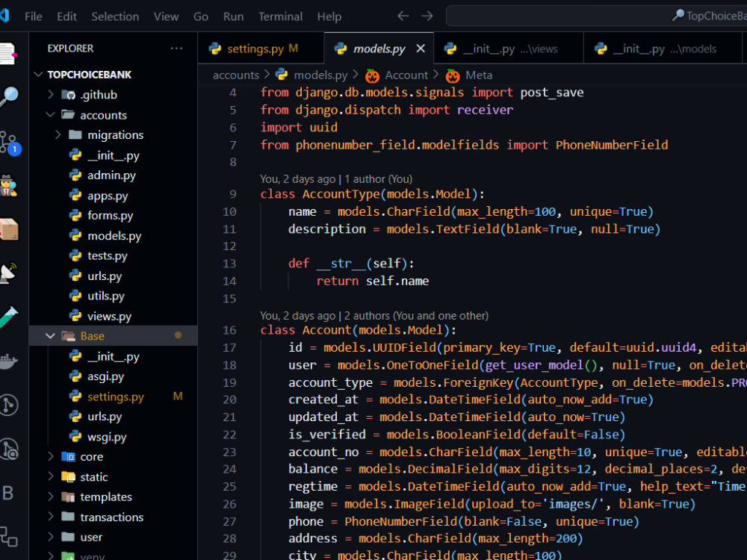Open the View menu
Image resolution: width=747 pixels, height=560 pixels.
click(166, 16)
